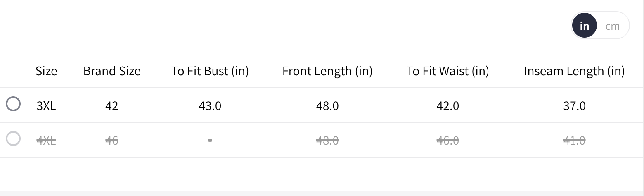Screen dimensions: 644x196
Task: Click the 3XL front length 48.0
Action: click(327, 106)
